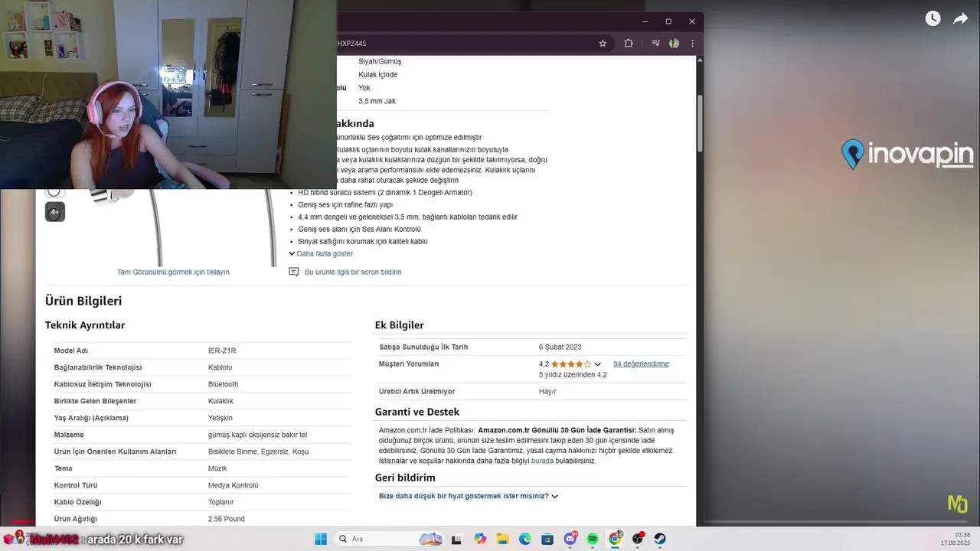Click the Kablolu value cell

pos(220,367)
